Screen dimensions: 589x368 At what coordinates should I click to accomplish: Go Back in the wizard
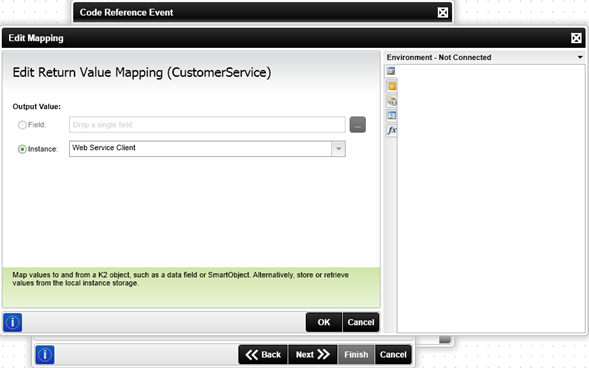[263, 354]
